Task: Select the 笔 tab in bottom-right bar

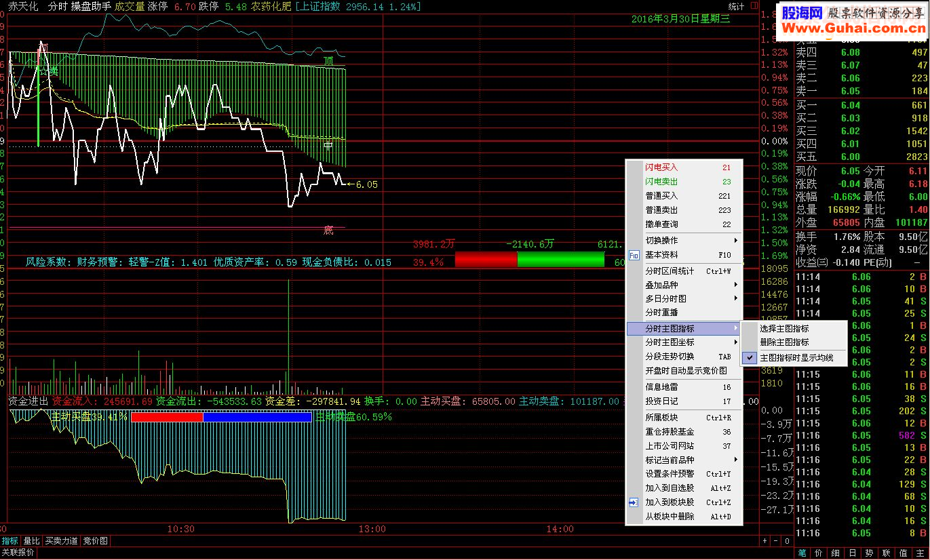Action: 802,553
